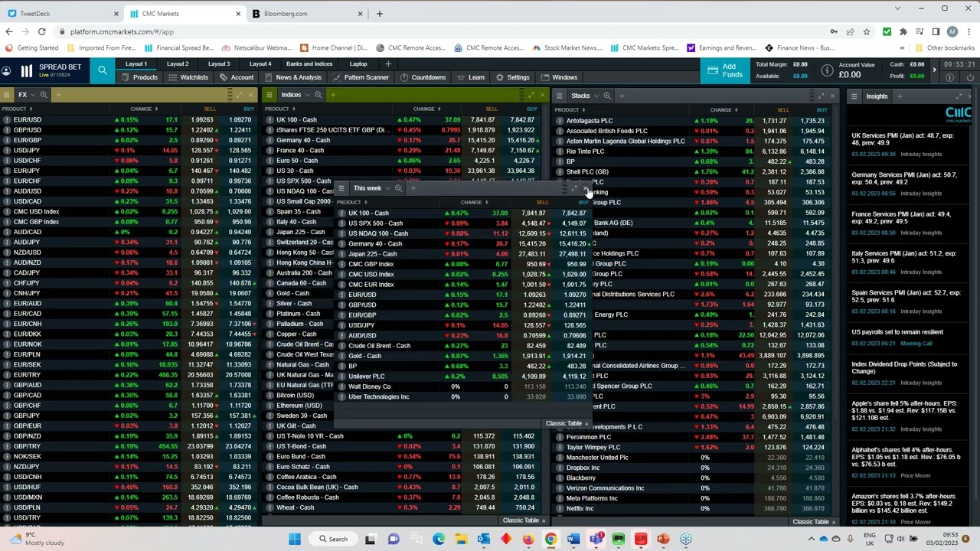Open the platform search magnifier button
This screenshot has height=551, width=980.
click(103, 70)
